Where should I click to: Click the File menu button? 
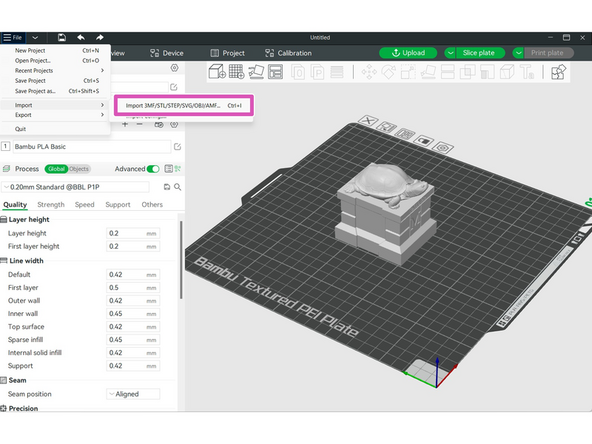click(13, 37)
